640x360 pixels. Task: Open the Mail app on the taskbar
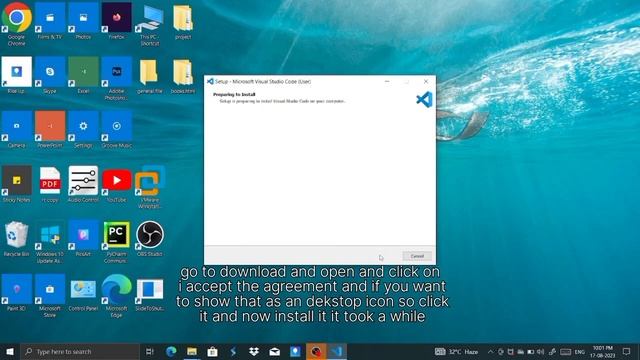click(x=275, y=351)
